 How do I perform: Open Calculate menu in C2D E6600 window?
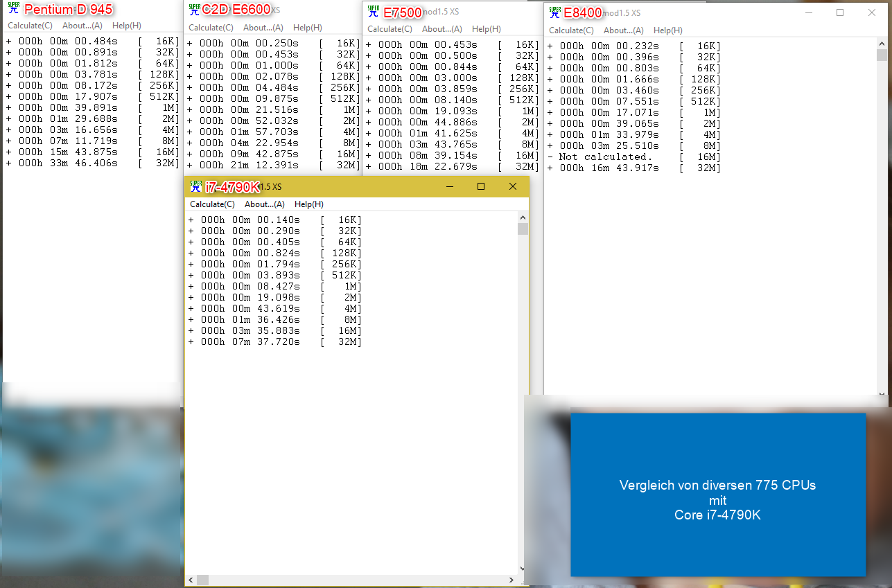pyautogui.click(x=211, y=28)
